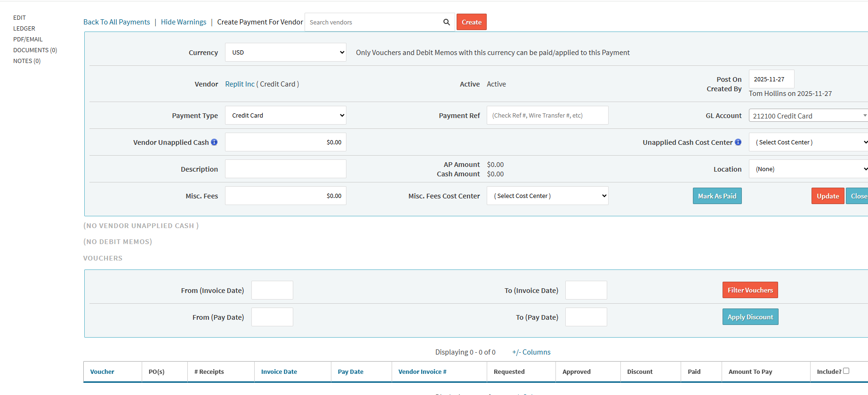Open the PDF/EMAIL sidebar item
This screenshot has width=868, height=395.
pyautogui.click(x=28, y=39)
